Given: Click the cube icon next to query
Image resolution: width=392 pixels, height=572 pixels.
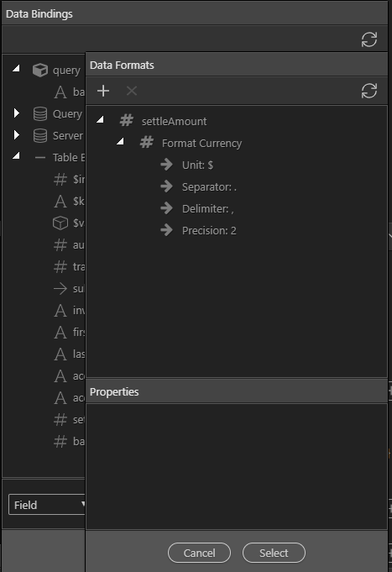Looking at the screenshot, I should [40, 70].
